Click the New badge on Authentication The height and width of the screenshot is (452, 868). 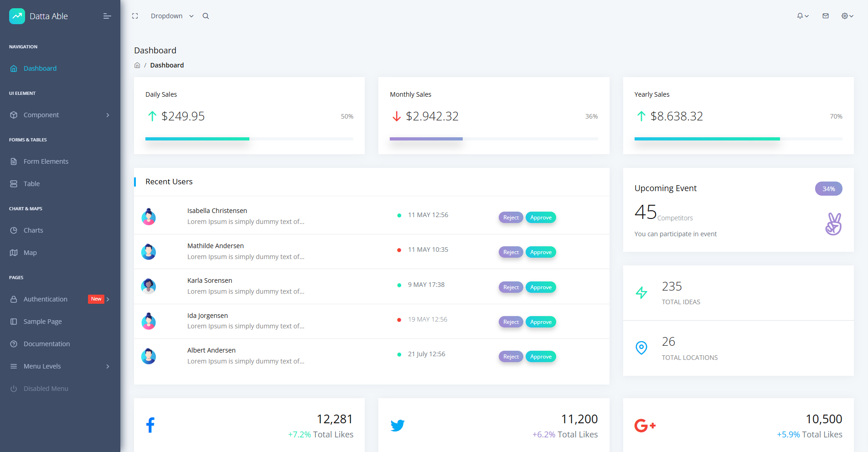[x=96, y=299]
